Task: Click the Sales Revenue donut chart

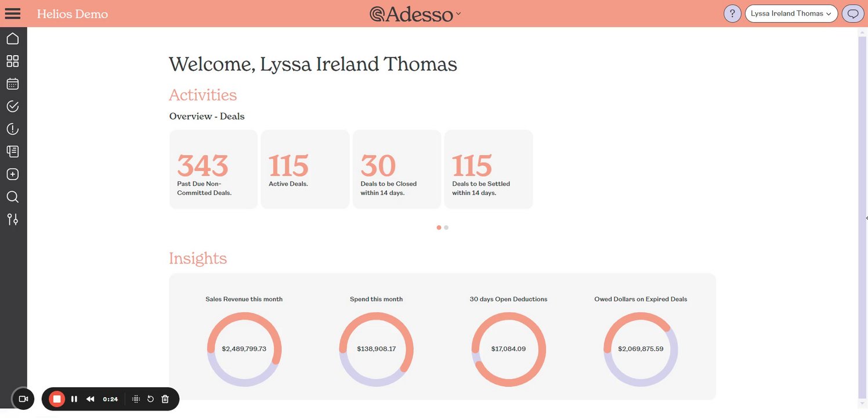Action: click(x=244, y=349)
